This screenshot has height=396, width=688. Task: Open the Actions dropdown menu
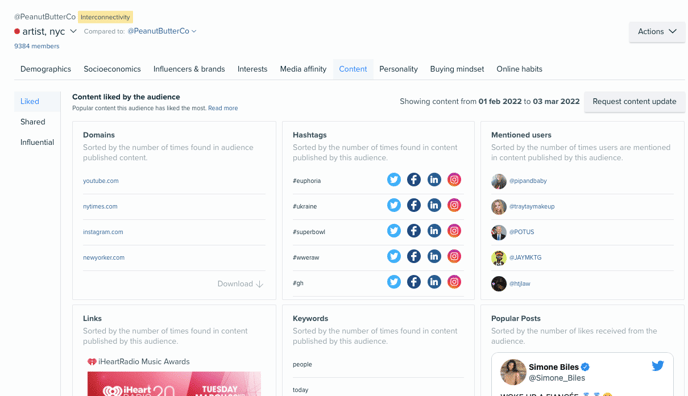point(657,32)
